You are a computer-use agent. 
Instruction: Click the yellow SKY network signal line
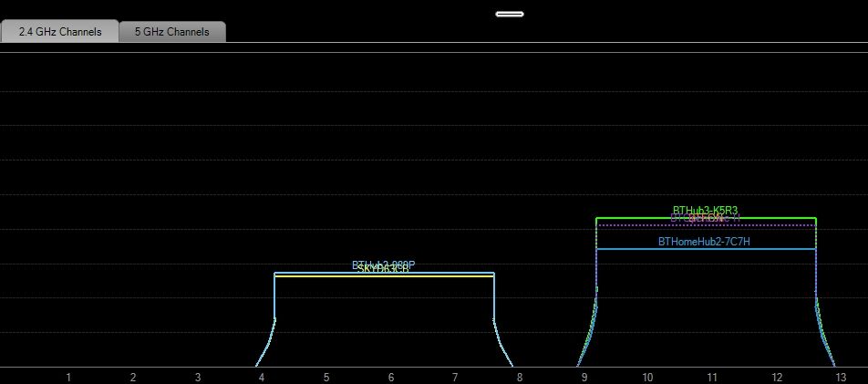point(384,276)
